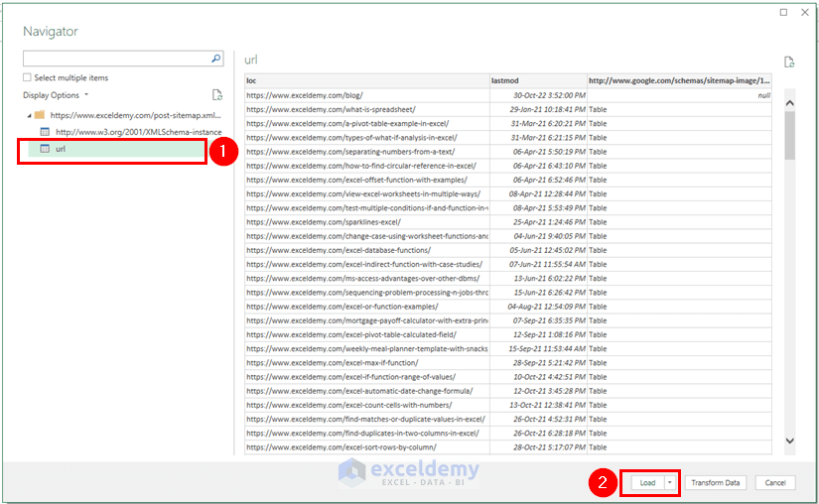This screenshot has width=819, height=504.
Task: Select the https://www.exceldemy.com/post-sitemap.xml node
Action: [135, 115]
